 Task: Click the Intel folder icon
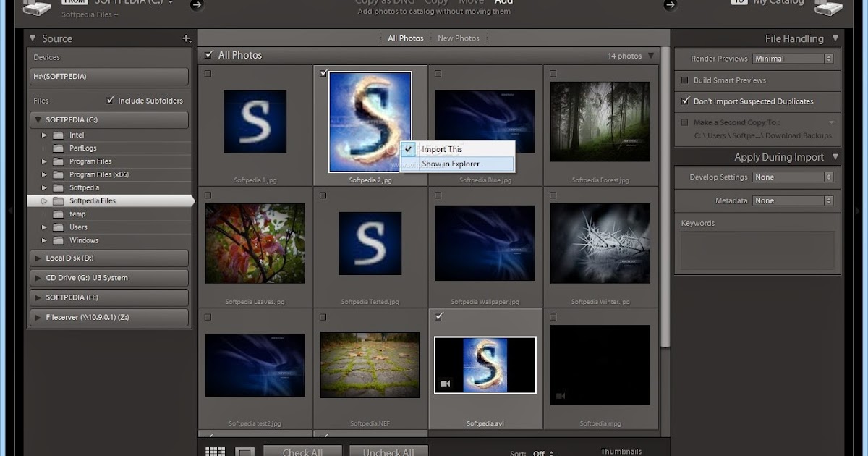tap(58, 135)
